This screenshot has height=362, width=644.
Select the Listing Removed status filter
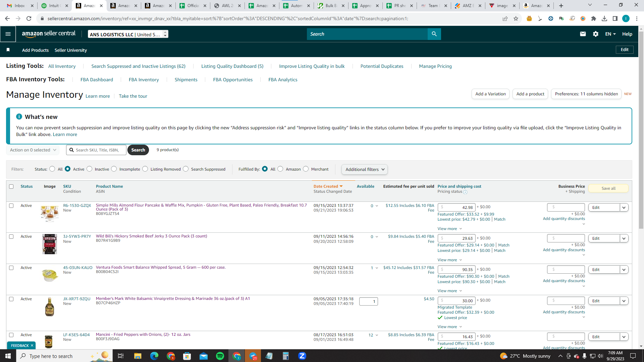145,169
